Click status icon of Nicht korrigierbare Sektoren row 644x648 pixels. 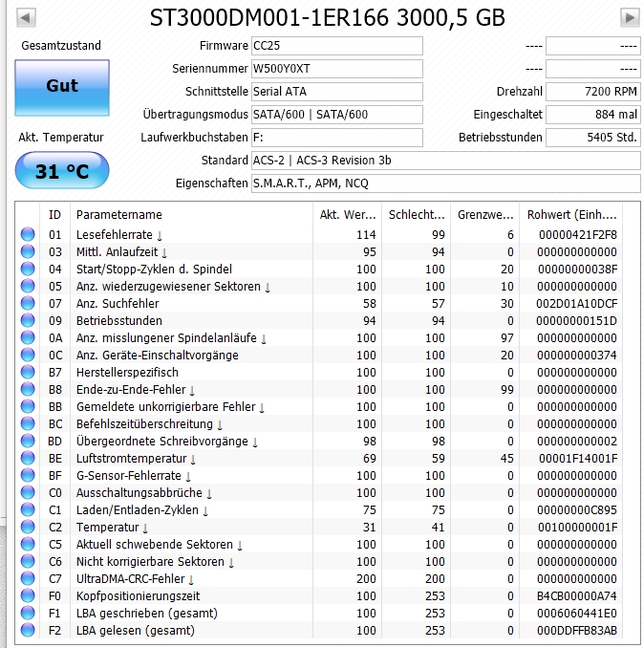coord(28,562)
